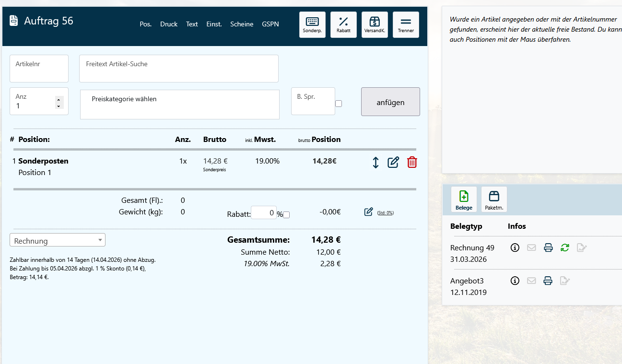Open the Scheine menu
This screenshot has width=622, height=364.
coord(242,24)
